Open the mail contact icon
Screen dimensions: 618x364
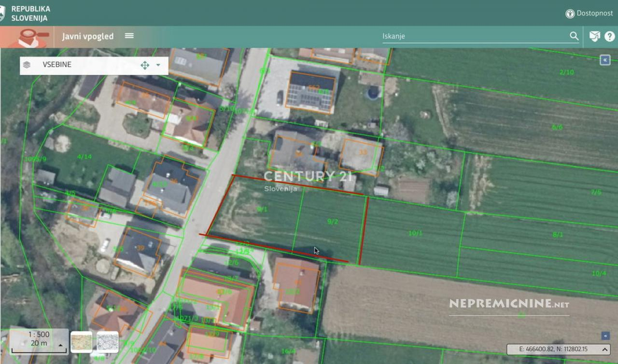click(594, 36)
